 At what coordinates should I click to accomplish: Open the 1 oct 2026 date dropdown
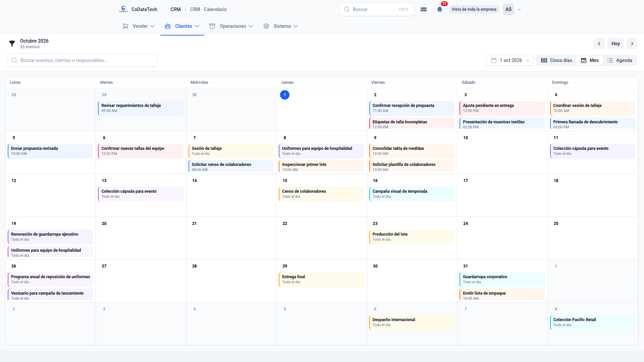pos(509,60)
